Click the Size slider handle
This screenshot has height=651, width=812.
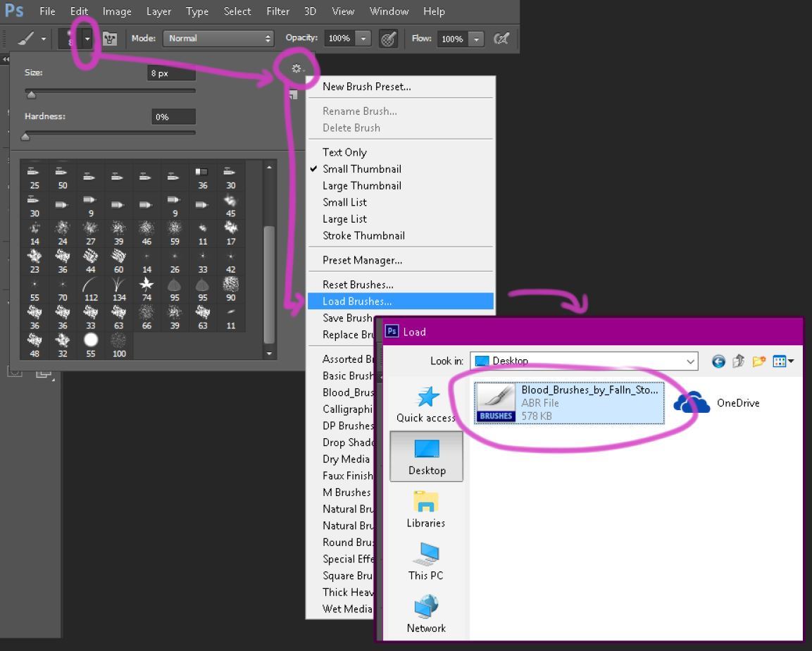coord(31,95)
